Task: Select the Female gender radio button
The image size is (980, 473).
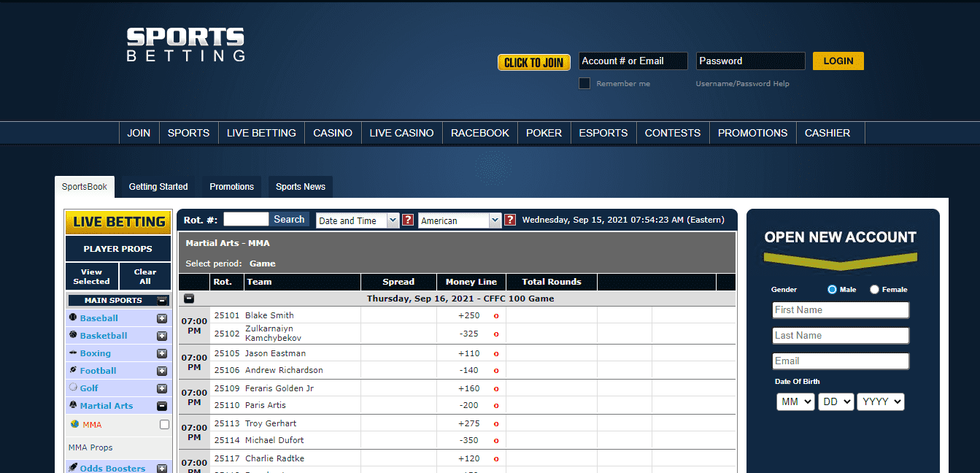Action: click(x=874, y=290)
